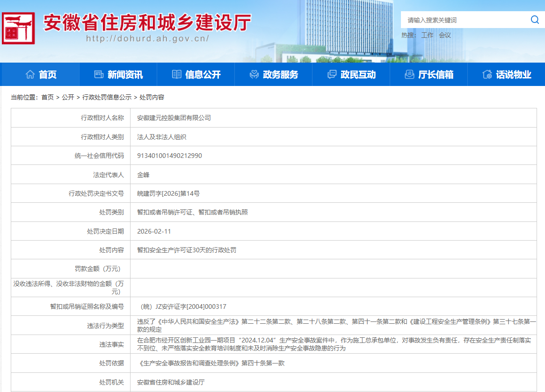Open 行政处罚信息公示 breadcrumb link
Image resolution: width=545 pixels, height=392 pixels.
pos(107,97)
